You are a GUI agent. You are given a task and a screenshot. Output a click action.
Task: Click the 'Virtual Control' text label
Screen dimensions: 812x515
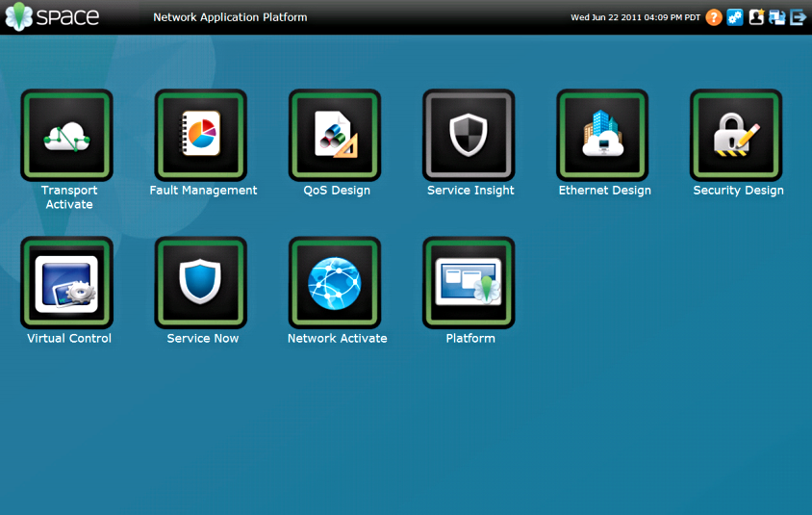click(x=69, y=338)
